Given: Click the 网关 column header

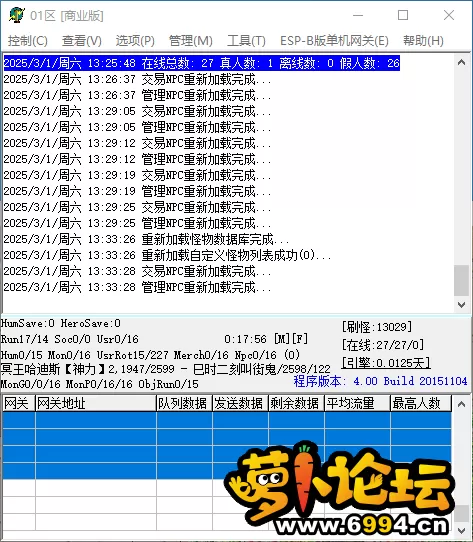Looking at the screenshot, I should coord(19,403).
